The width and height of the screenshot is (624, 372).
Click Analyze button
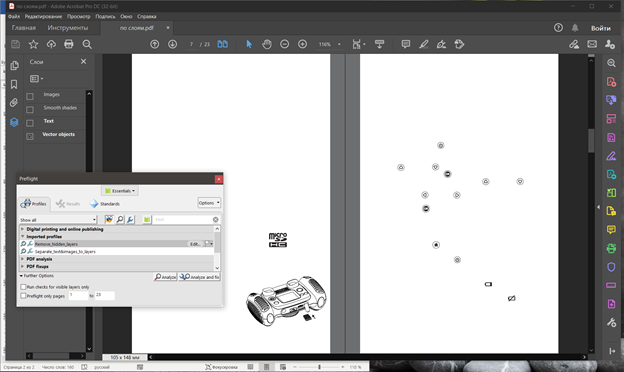pyautogui.click(x=165, y=277)
